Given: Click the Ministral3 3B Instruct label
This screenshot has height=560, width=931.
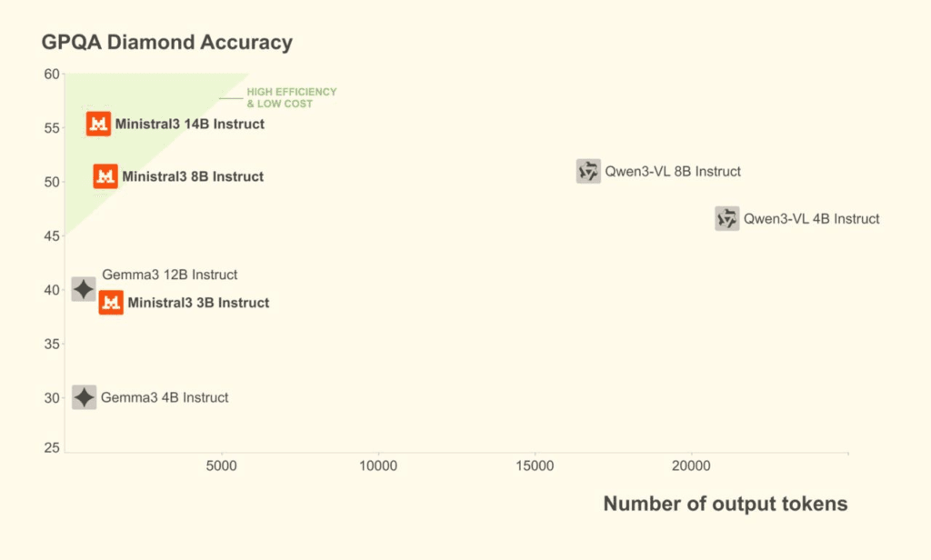Looking at the screenshot, I should (x=198, y=303).
